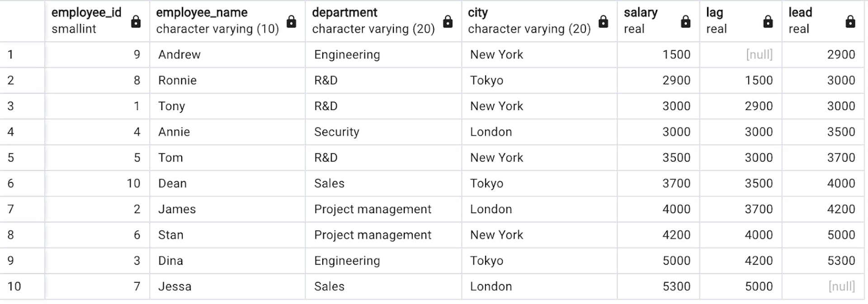868x304 pixels.
Task: Click the lock icon on city column
Action: pos(603,21)
